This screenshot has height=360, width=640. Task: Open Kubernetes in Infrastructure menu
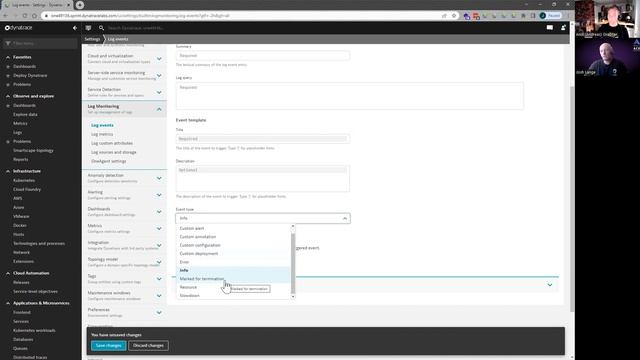[x=24, y=180]
